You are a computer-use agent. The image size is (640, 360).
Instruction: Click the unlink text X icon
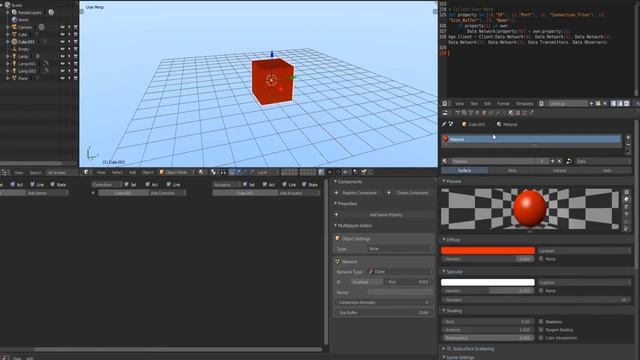click(x=605, y=104)
